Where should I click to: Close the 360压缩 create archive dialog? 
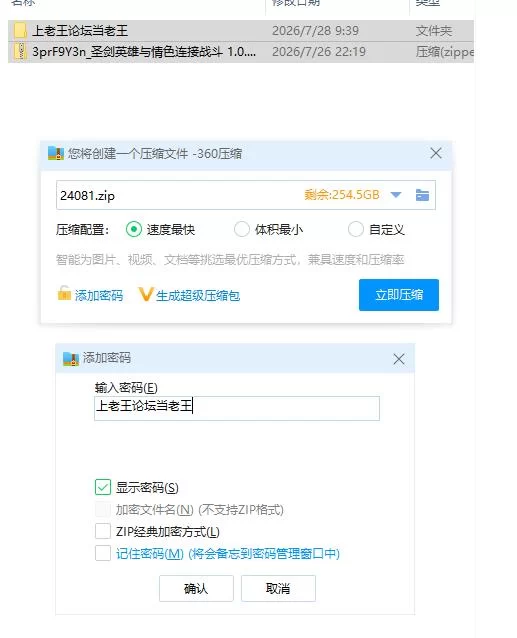pyautogui.click(x=436, y=153)
